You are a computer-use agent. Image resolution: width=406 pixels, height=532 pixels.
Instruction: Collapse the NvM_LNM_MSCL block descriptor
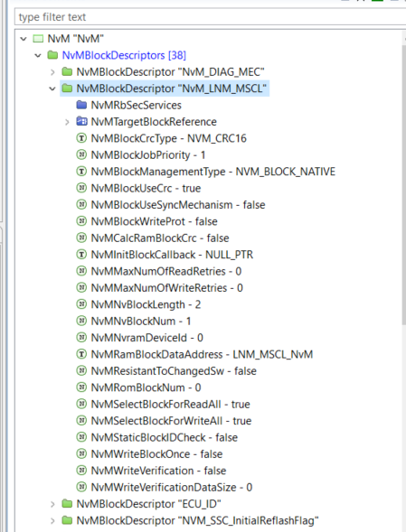52,89
